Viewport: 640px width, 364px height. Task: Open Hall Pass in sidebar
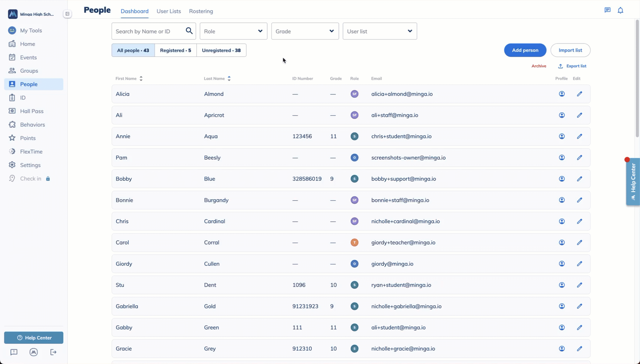[34, 111]
